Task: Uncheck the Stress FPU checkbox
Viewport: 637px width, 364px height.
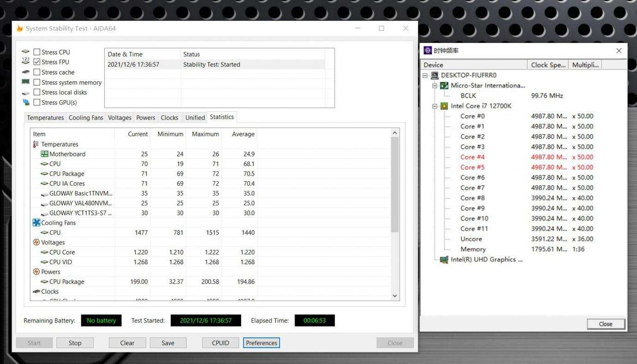Action: (x=37, y=62)
